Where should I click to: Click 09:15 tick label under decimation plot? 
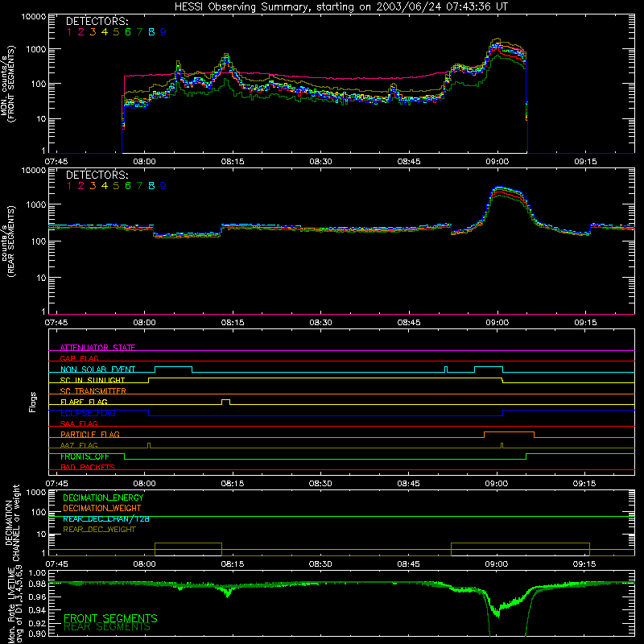(x=584, y=564)
